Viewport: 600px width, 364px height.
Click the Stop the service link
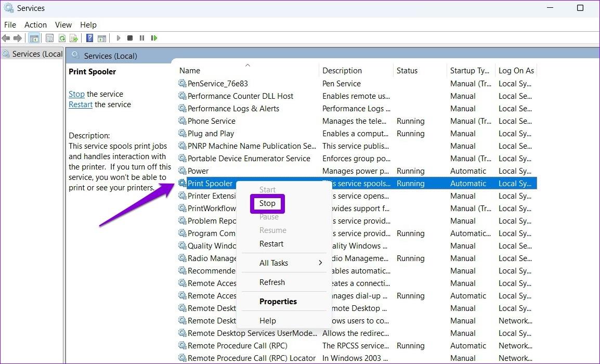coord(76,94)
